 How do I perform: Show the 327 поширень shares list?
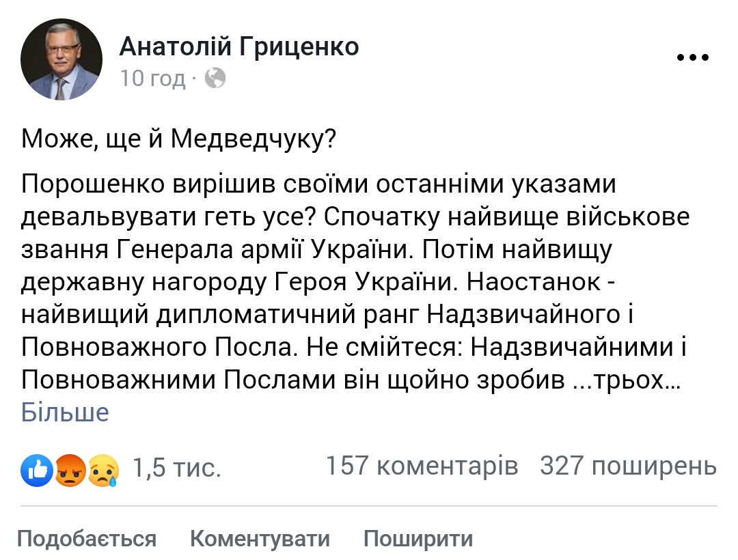[x=629, y=466]
